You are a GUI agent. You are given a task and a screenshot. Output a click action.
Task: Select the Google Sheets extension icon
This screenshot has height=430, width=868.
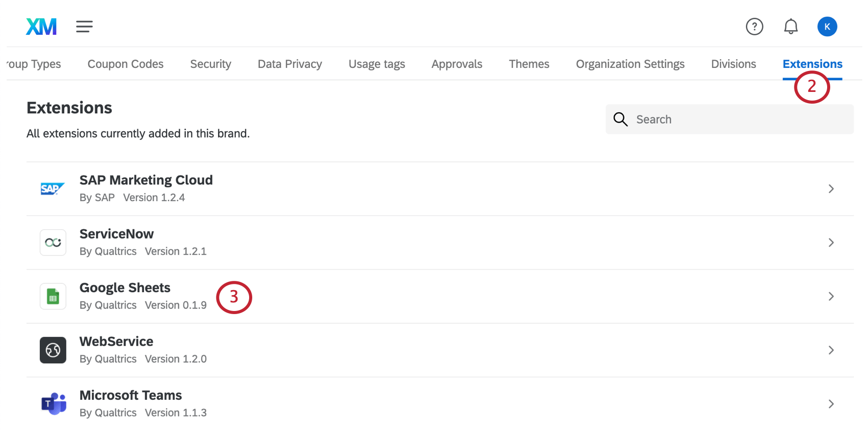[53, 296]
